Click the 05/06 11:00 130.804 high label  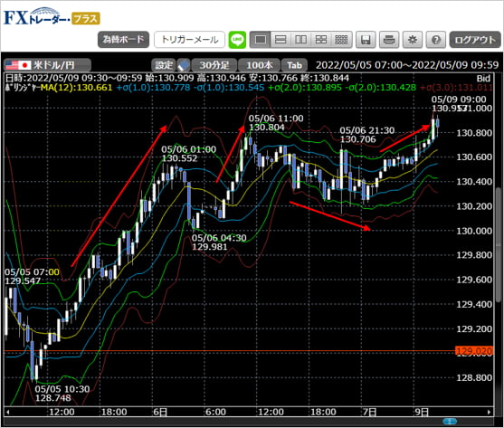click(x=275, y=123)
